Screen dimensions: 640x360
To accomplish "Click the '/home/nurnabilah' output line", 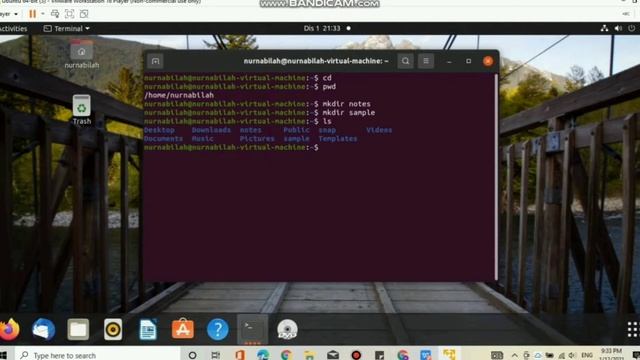I will (x=179, y=95).
